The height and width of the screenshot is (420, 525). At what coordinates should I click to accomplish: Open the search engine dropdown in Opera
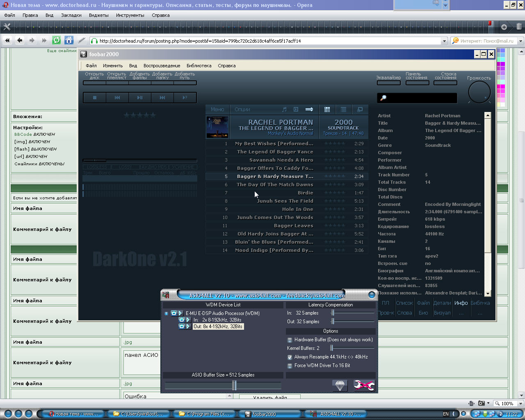(520, 41)
